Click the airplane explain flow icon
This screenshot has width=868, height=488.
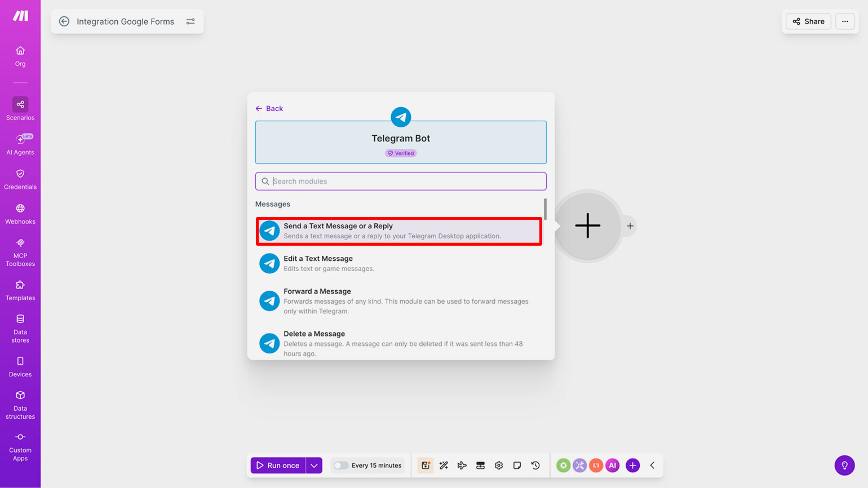[462, 465]
